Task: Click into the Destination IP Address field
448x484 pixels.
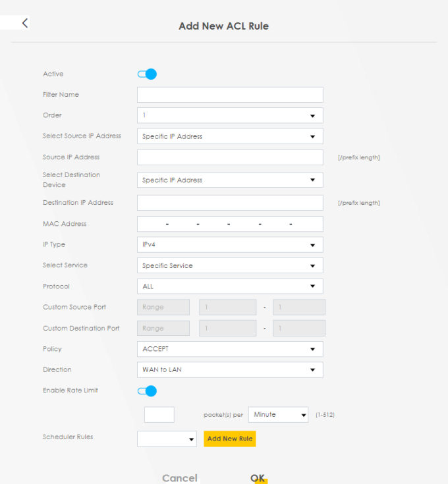Action: (230, 203)
